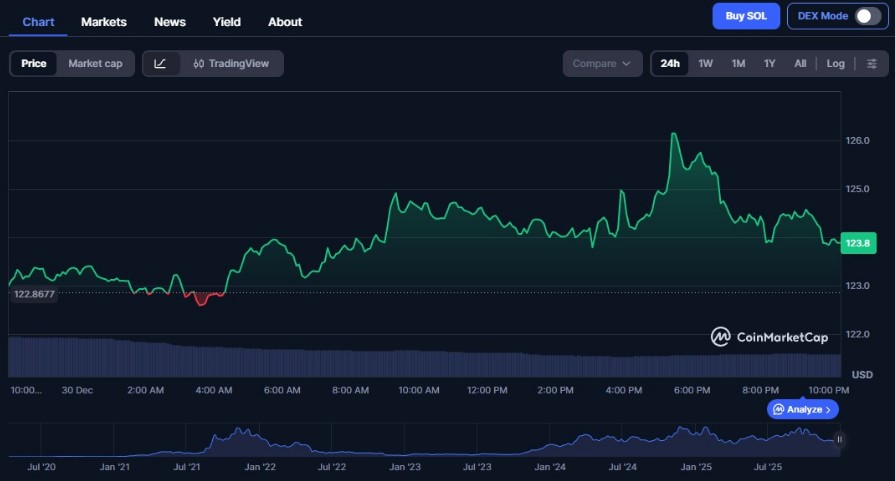Click the CoinMarketCap logo watermark

[x=770, y=337]
